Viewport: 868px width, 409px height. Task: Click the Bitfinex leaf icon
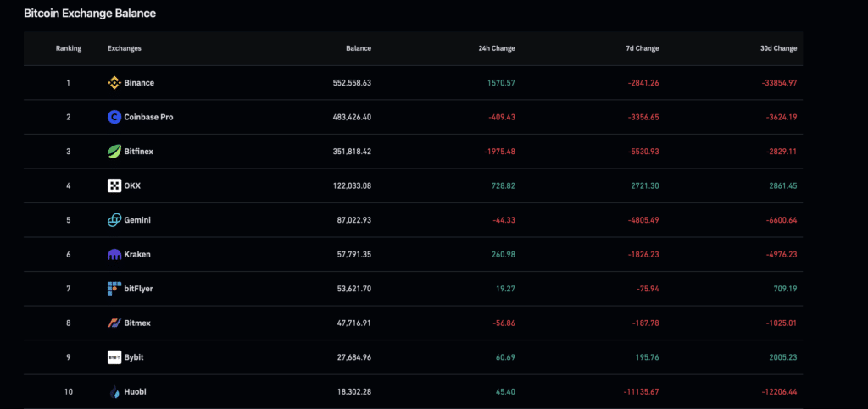[114, 152]
